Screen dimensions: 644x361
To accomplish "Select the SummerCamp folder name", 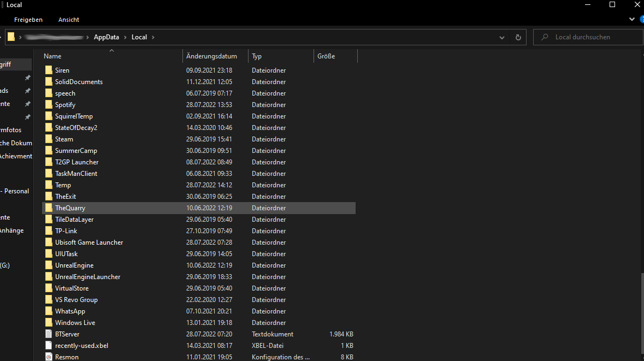I will (76, 151).
